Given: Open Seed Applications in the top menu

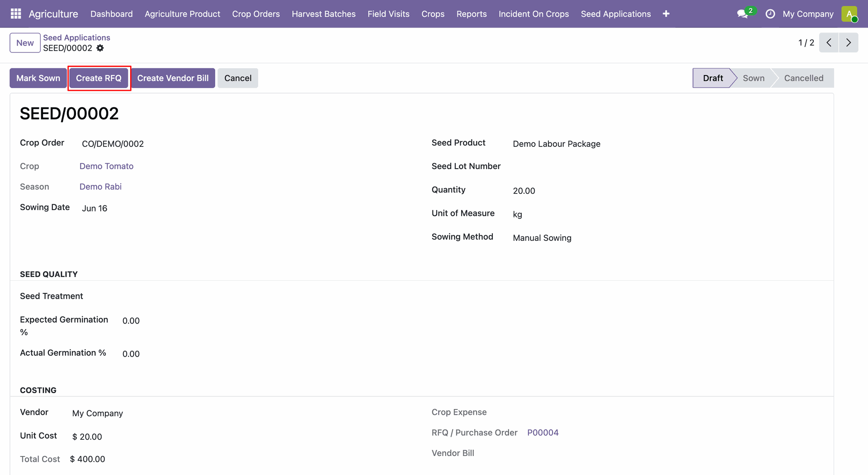Looking at the screenshot, I should pos(616,14).
